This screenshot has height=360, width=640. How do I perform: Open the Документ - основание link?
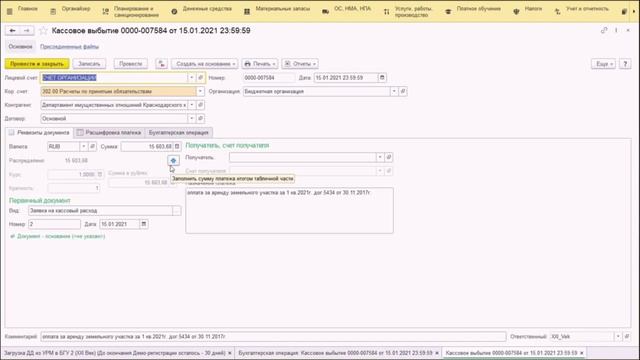coord(61,236)
